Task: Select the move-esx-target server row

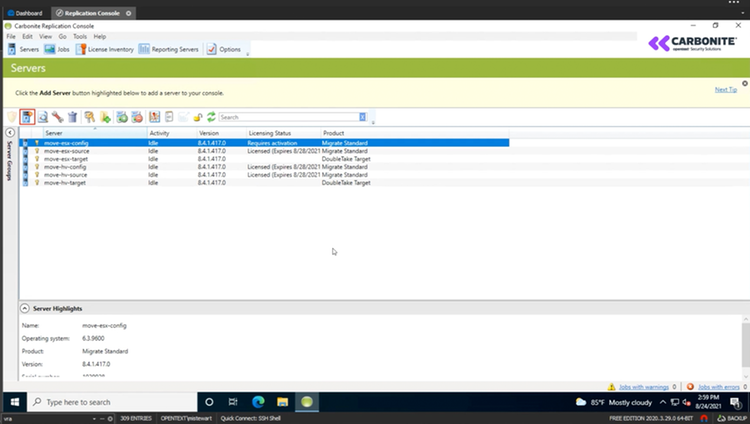Action: 264,159
